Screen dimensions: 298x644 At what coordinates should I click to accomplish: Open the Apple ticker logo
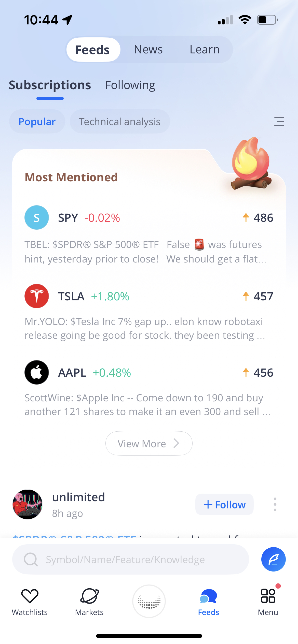pos(37,372)
